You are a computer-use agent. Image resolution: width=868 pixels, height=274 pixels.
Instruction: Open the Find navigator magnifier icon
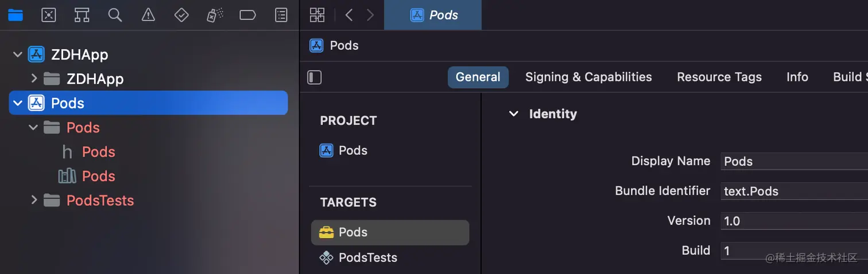(x=115, y=15)
